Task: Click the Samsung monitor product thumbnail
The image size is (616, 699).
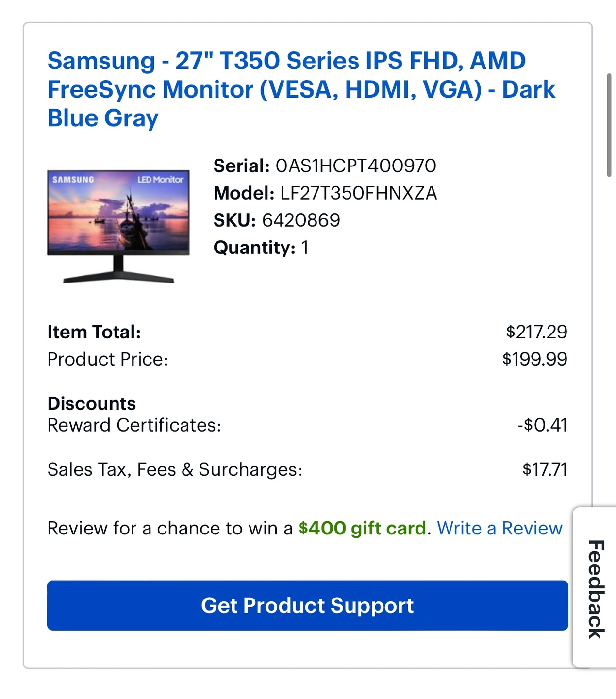Action: [x=118, y=226]
